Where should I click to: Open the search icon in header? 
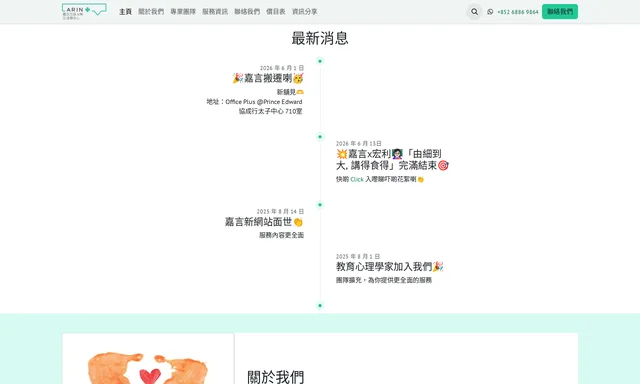pos(474,12)
